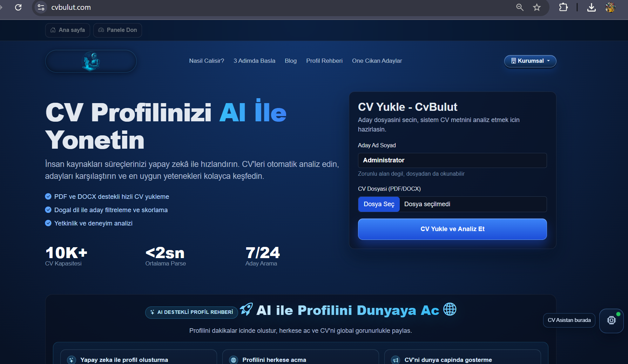Click the CV Dosyasi (PDF/DOCX) label
Image resolution: width=628 pixels, height=364 pixels.
point(389,189)
